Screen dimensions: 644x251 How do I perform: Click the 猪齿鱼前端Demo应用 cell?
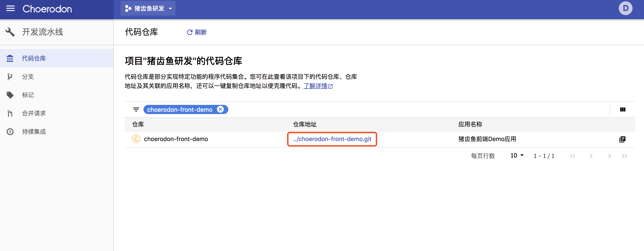pyautogui.click(x=487, y=139)
